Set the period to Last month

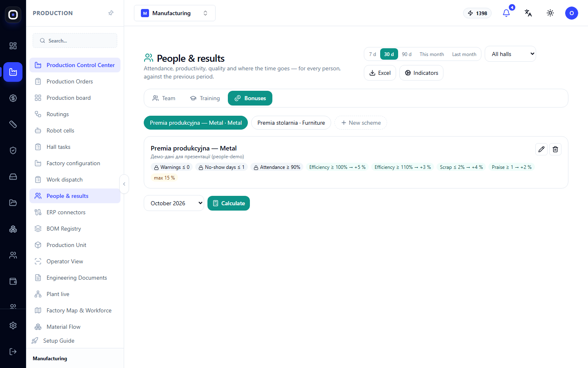pyautogui.click(x=464, y=54)
